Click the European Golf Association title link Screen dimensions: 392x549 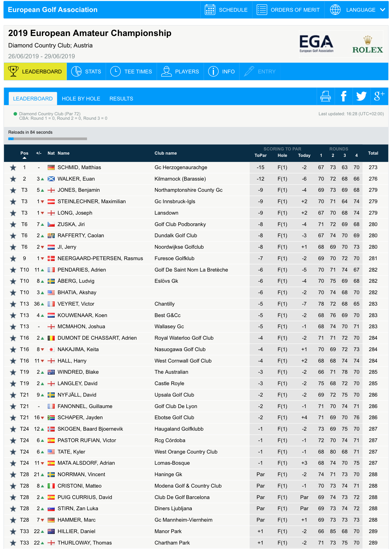[x=53, y=10]
